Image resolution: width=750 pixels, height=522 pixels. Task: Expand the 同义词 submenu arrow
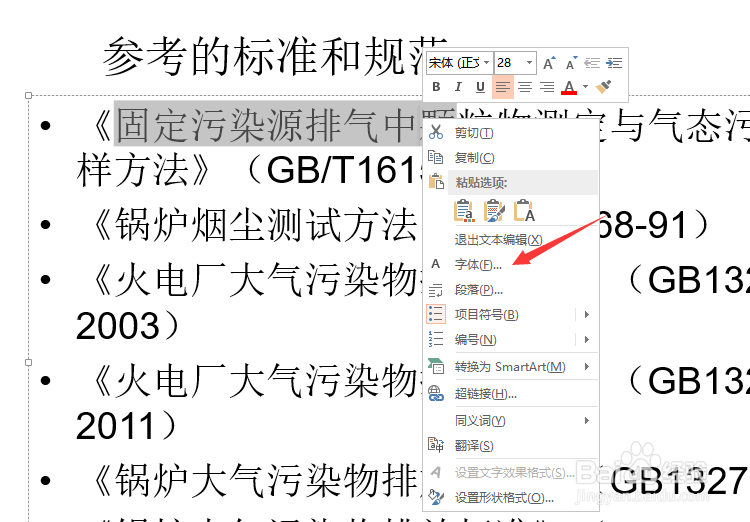586,421
